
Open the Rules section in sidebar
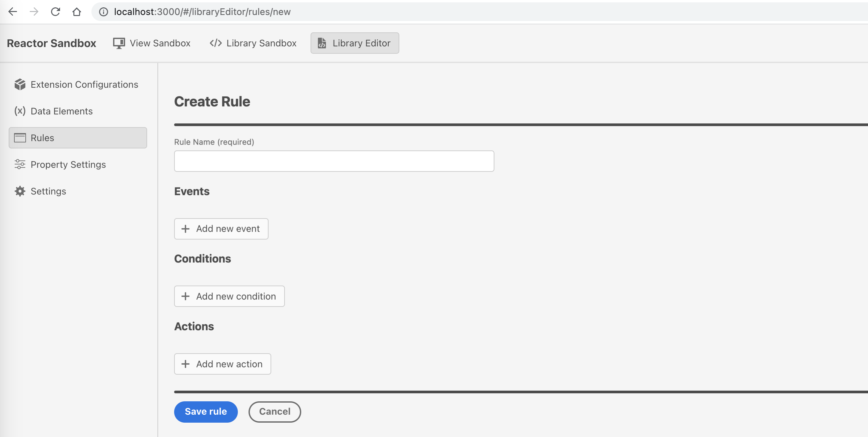[x=42, y=137]
